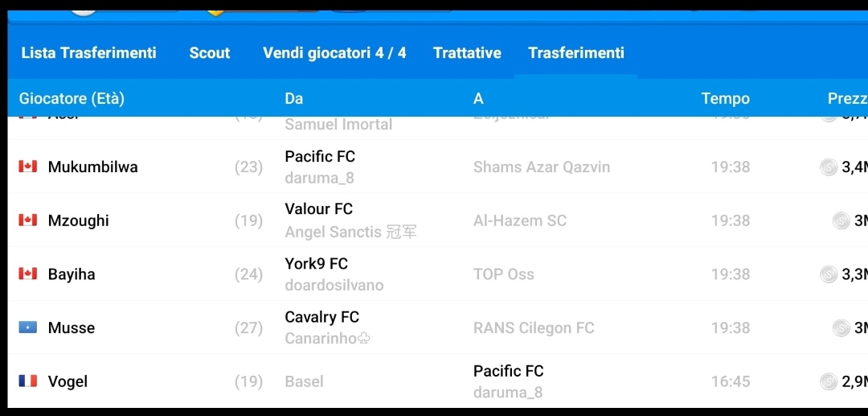Sort by the Tempo column header

point(725,99)
